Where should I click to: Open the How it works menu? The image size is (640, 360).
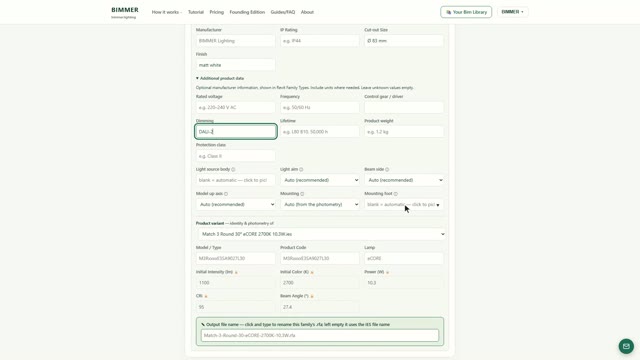pos(167,12)
